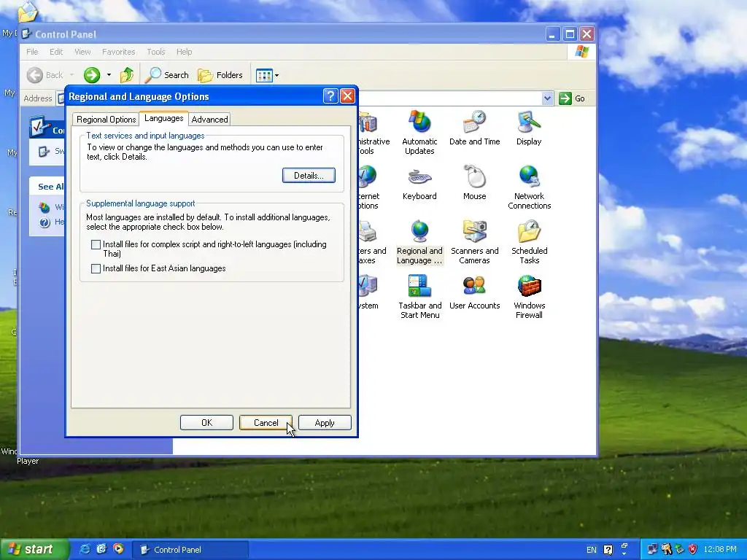This screenshot has height=560, width=747.
Task: Open the Forward history dropdown arrow
Action: click(x=109, y=75)
